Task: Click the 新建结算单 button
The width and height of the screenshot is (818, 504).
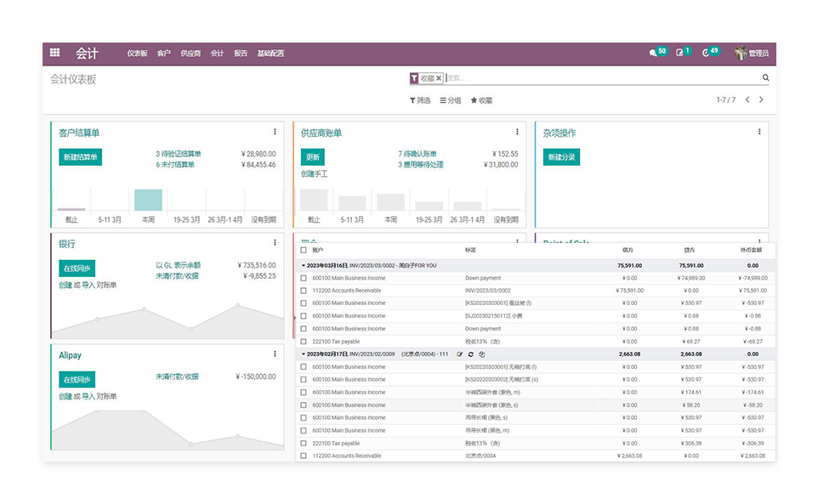Action: 80,157
